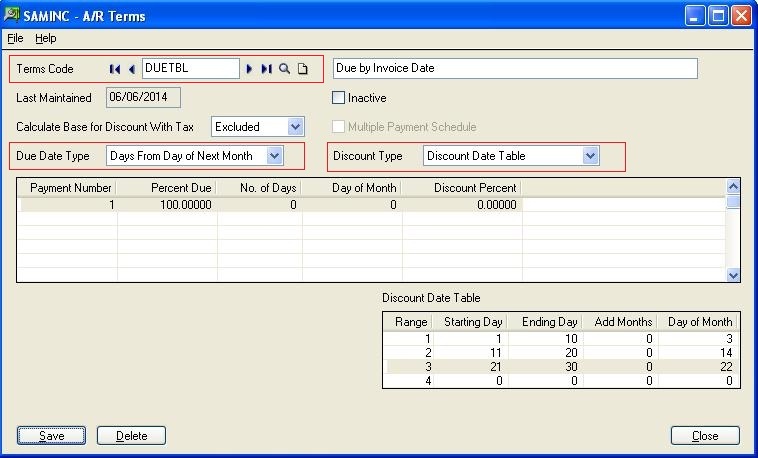Open the Terms Code finder magnifier

[x=285, y=69]
